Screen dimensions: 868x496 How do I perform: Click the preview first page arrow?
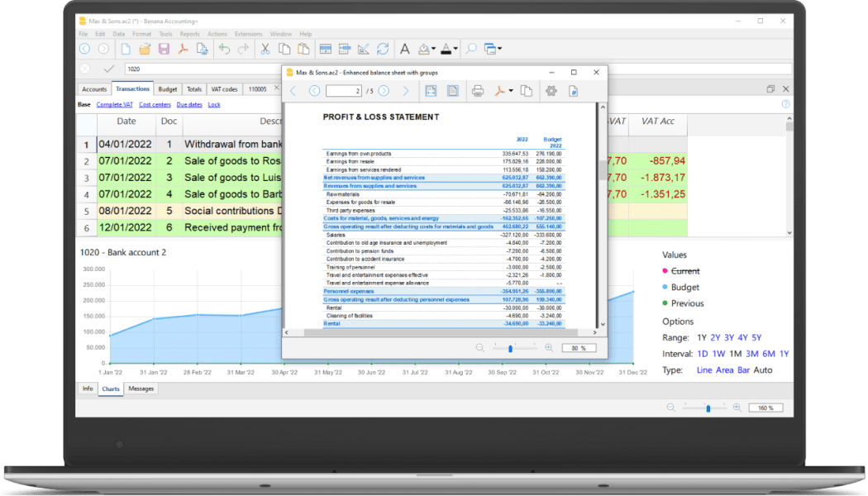click(293, 91)
